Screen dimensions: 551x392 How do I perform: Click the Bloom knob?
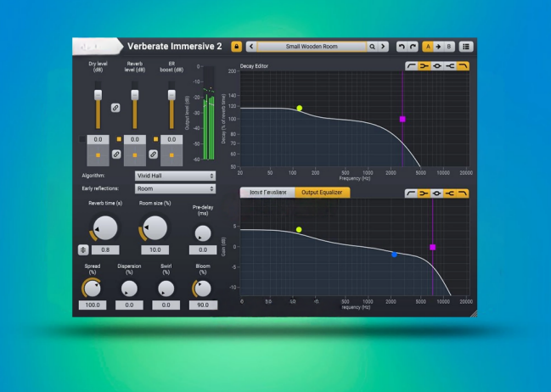(x=203, y=288)
